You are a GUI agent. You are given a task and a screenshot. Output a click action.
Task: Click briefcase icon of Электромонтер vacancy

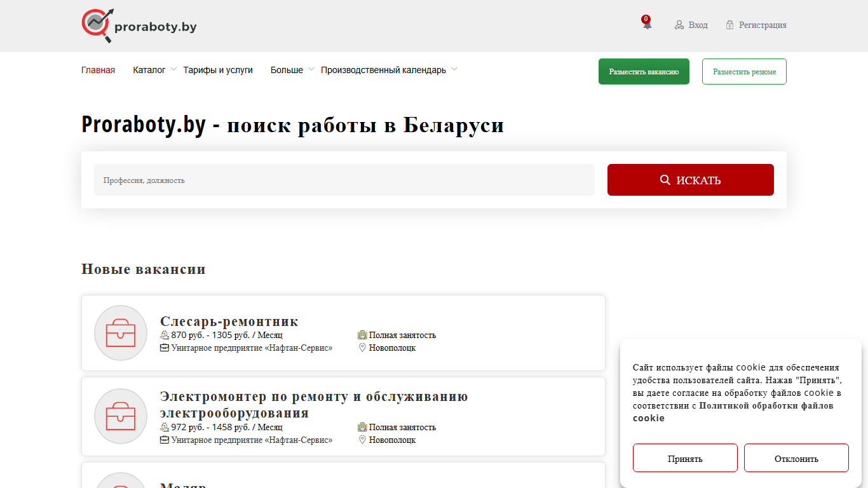121,416
